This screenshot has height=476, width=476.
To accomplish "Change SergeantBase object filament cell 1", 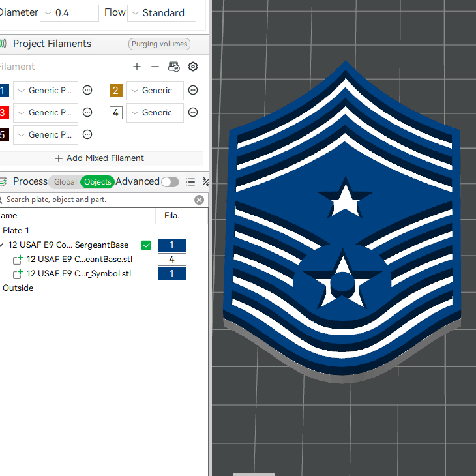I will pyautogui.click(x=172, y=245).
